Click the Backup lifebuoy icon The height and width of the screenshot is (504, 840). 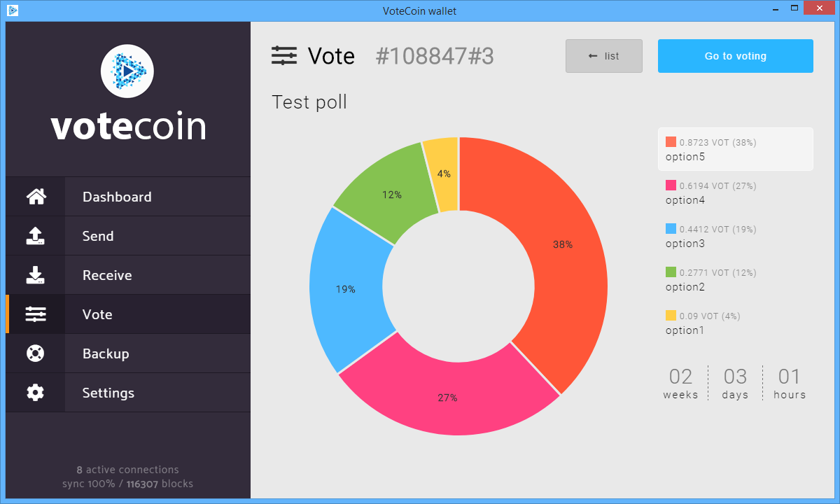click(36, 353)
